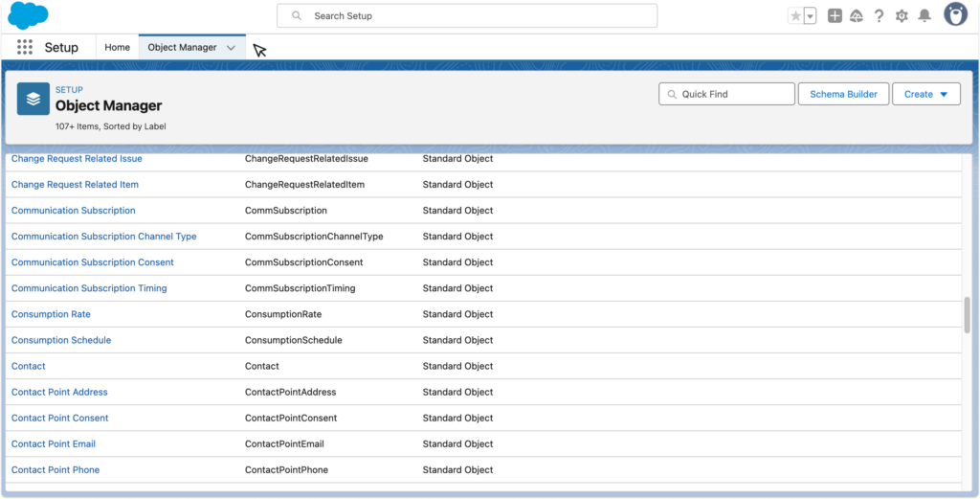Open the Create dropdown button

click(x=925, y=94)
